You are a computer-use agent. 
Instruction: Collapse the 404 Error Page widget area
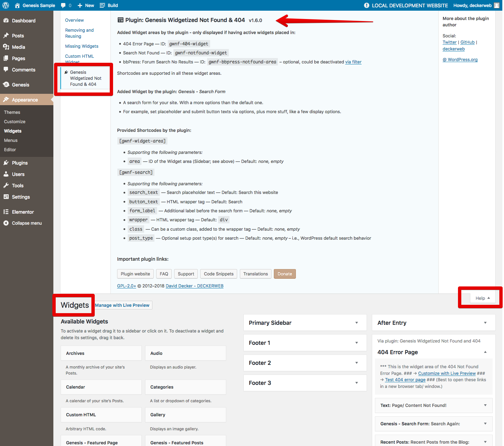(485, 352)
